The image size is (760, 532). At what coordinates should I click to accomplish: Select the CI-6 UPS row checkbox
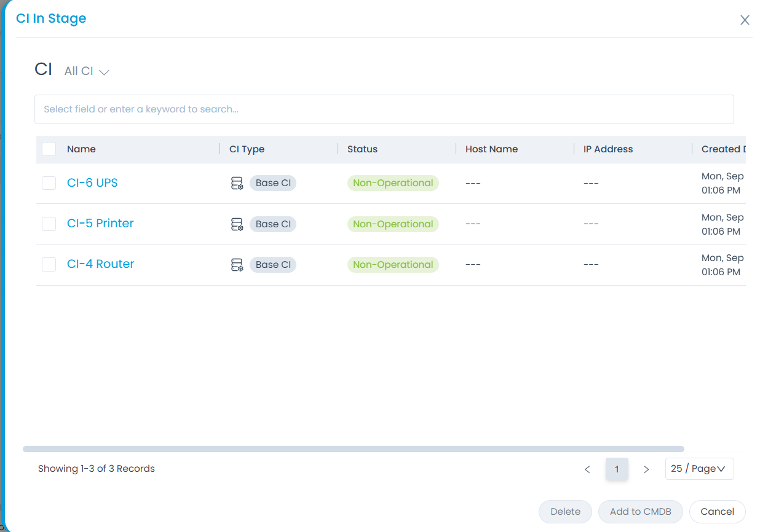[49, 183]
